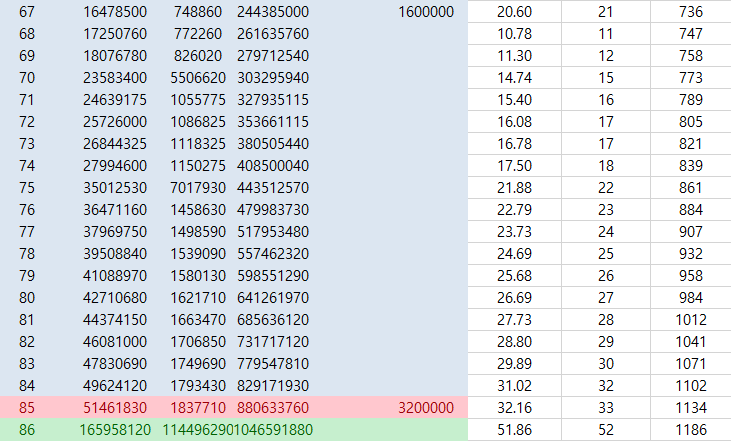Select the cell showing 16478500
The image size is (731, 441).
[x=115, y=12]
